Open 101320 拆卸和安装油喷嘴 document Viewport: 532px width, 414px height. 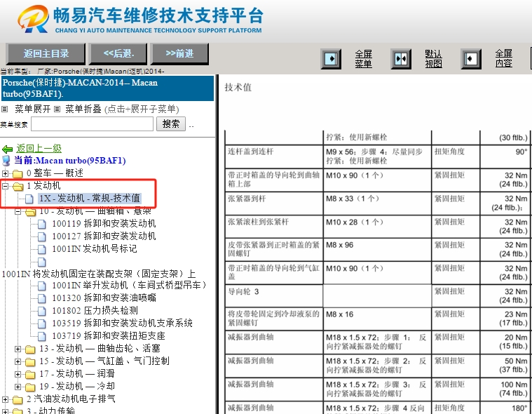104,298
